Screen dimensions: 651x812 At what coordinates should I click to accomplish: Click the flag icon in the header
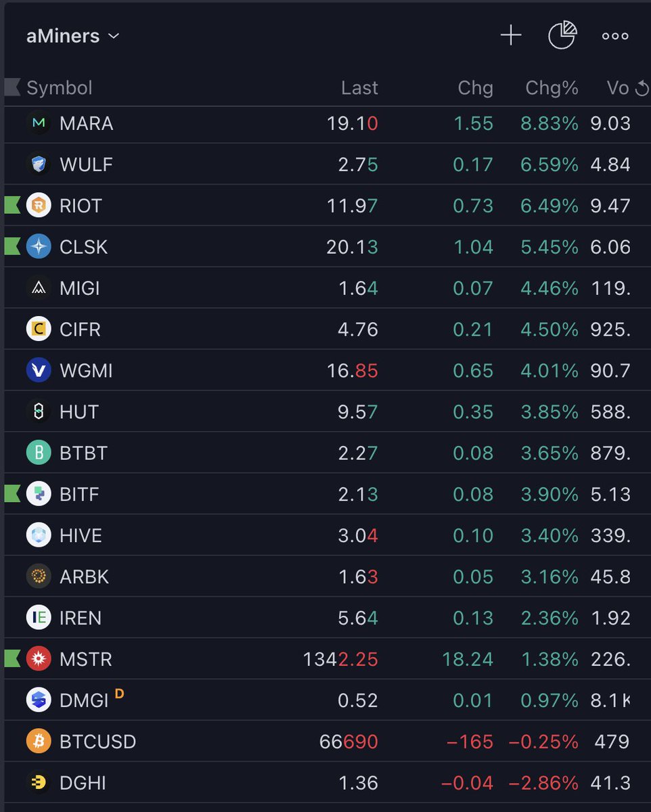tap(12, 87)
